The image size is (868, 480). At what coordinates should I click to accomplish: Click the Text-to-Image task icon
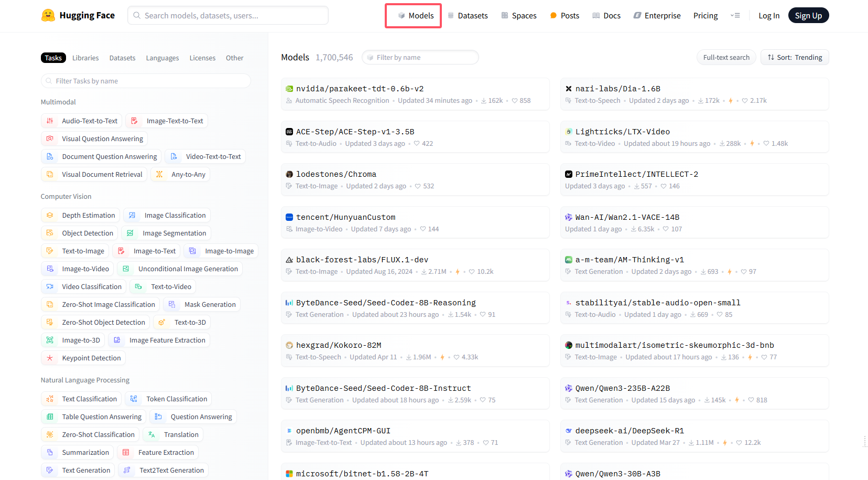[x=50, y=251]
